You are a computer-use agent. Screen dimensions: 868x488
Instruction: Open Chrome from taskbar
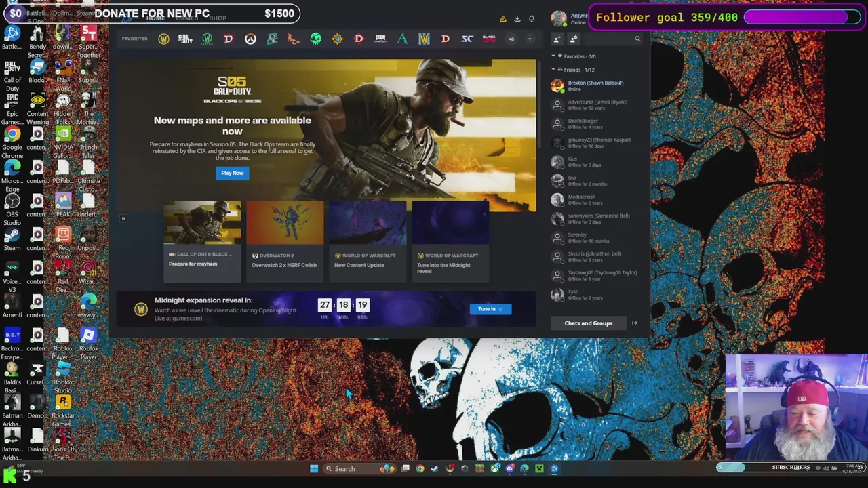pyautogui.click(x=420, y=468)
